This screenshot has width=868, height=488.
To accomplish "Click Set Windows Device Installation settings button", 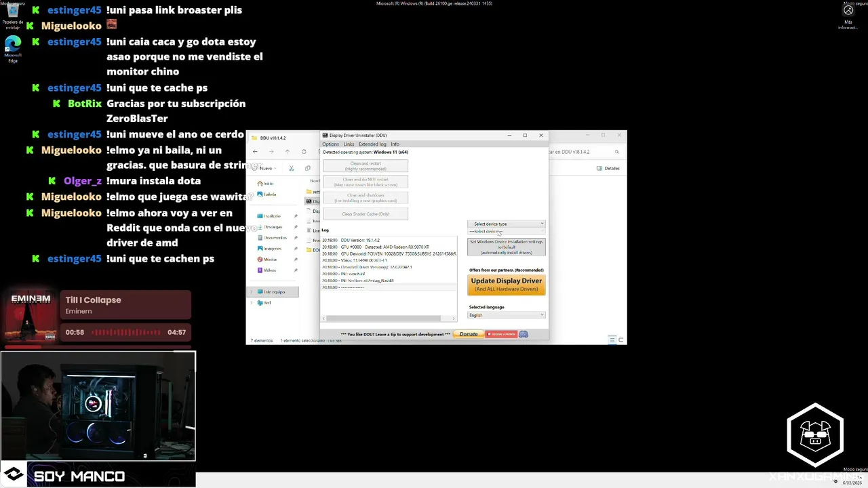I will coord(506,247).
